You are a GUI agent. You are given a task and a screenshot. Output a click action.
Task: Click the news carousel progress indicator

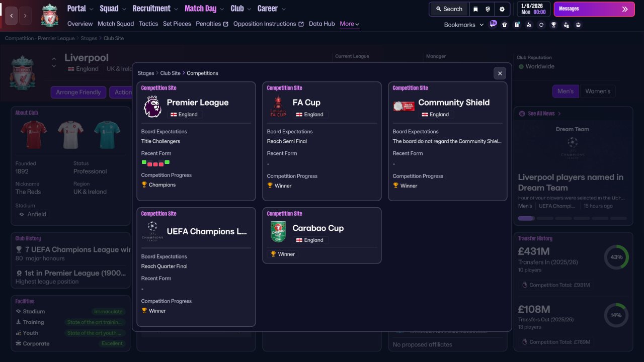pyautogui.click(x=573, y=218)
